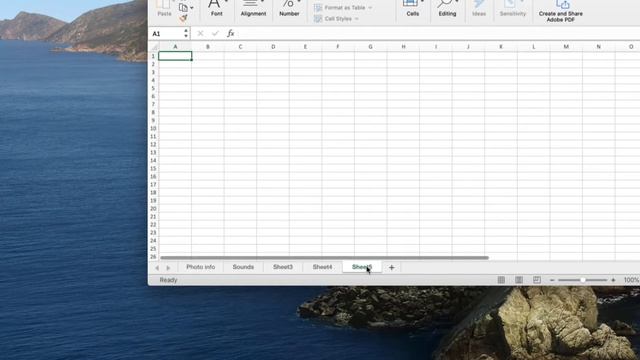Select row 10 header
Image resolution: width=640 pixels, height=360 pixels.
tap(153, 128)
